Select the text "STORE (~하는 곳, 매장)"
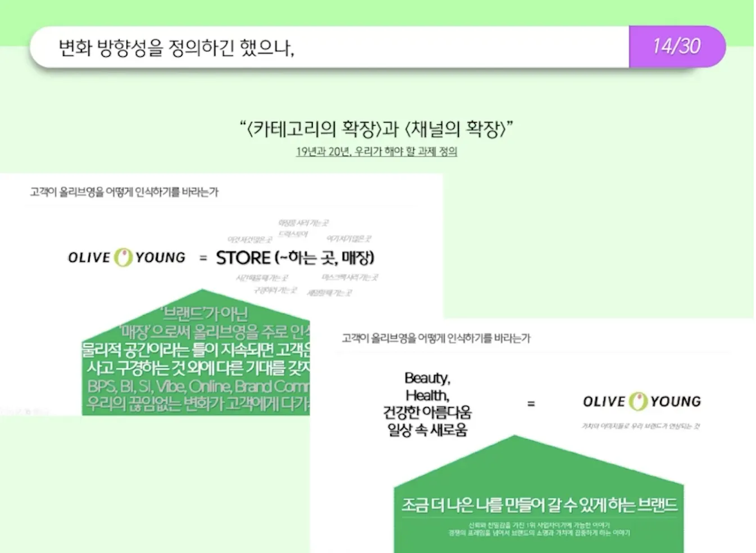 tap(295, 258)
